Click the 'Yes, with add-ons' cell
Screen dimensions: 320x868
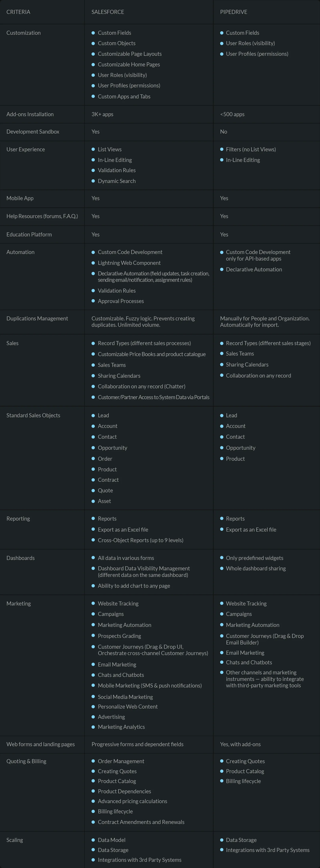[x=240, y=744]
